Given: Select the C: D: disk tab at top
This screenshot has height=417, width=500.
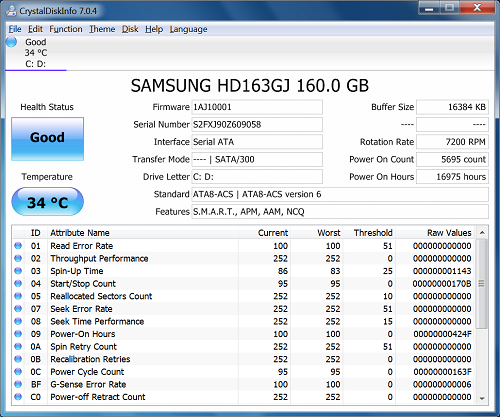Looking at the screenshot, I should click(36, 53).
